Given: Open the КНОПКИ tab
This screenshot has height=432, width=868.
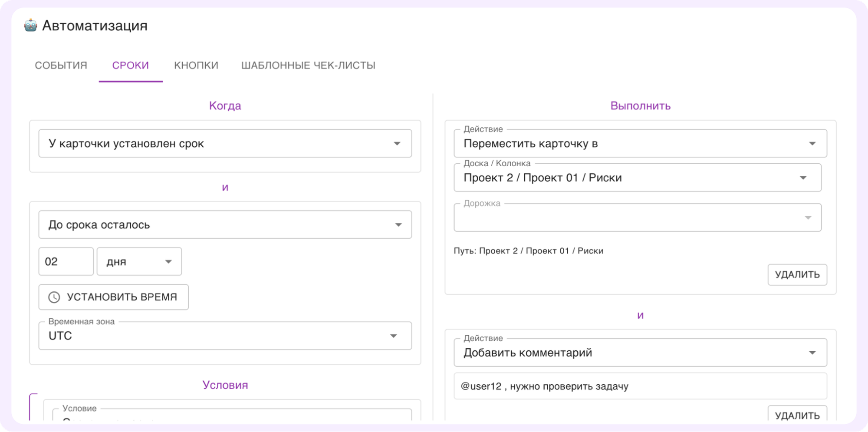Looking at the screenshot, I should click(196, 65).
